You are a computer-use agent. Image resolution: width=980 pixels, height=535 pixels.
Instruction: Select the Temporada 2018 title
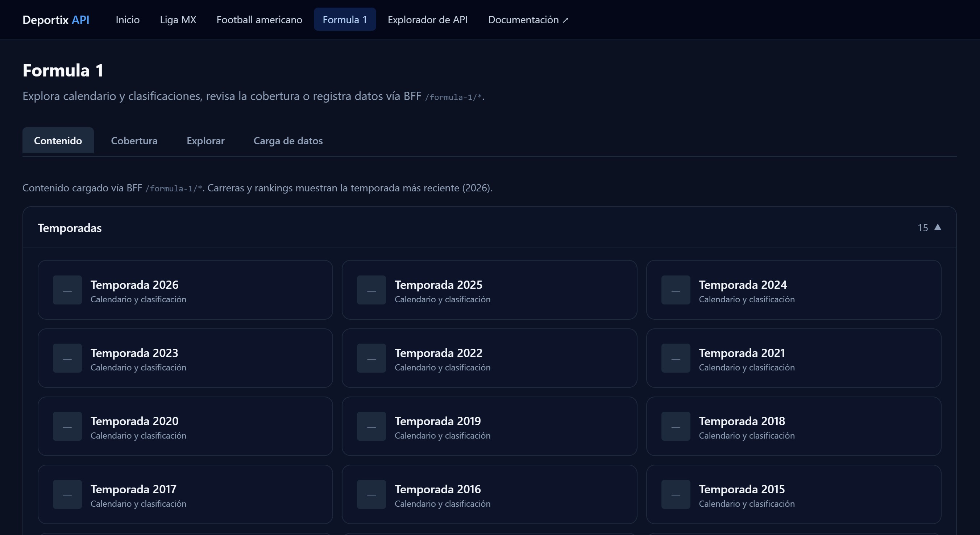(742, 421)
